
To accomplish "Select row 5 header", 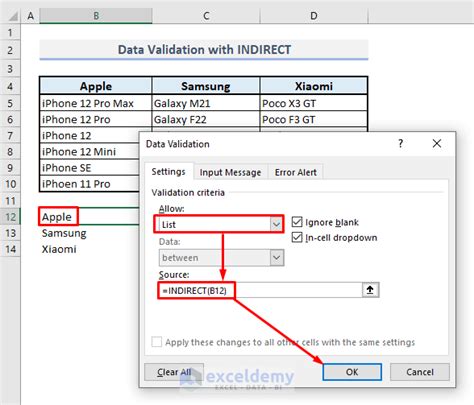I will pos(10,103).
